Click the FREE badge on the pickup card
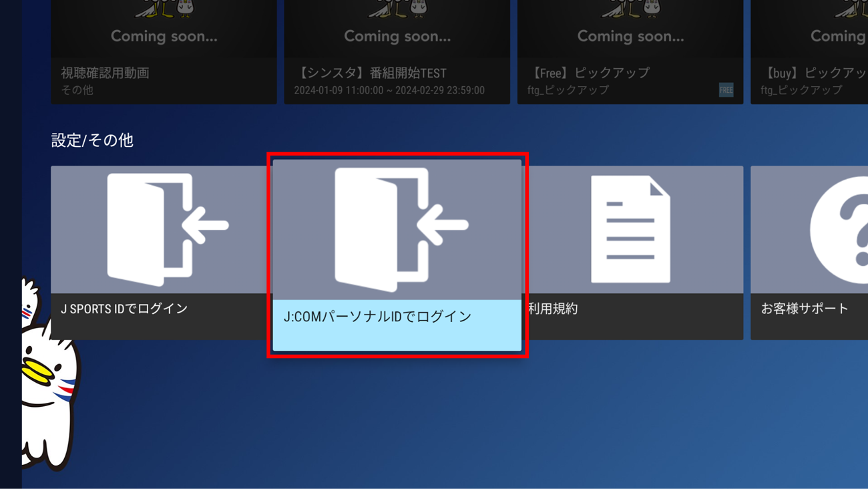 pyautogui.click(x=726, y=90)
